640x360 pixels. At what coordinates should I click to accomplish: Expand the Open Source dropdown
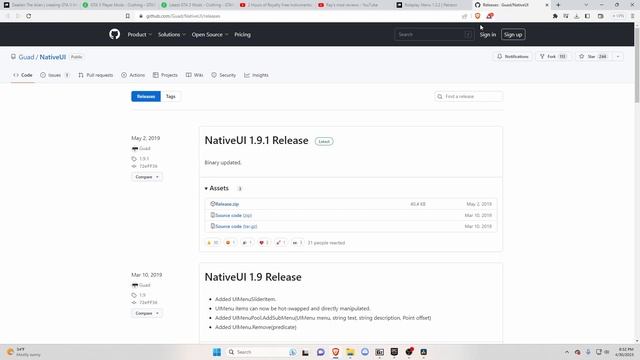coord(210,35)
